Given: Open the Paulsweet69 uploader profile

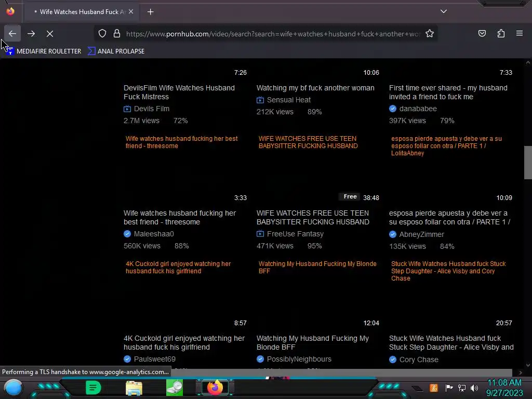Looking at the screenshot, I should pos(154,359).
